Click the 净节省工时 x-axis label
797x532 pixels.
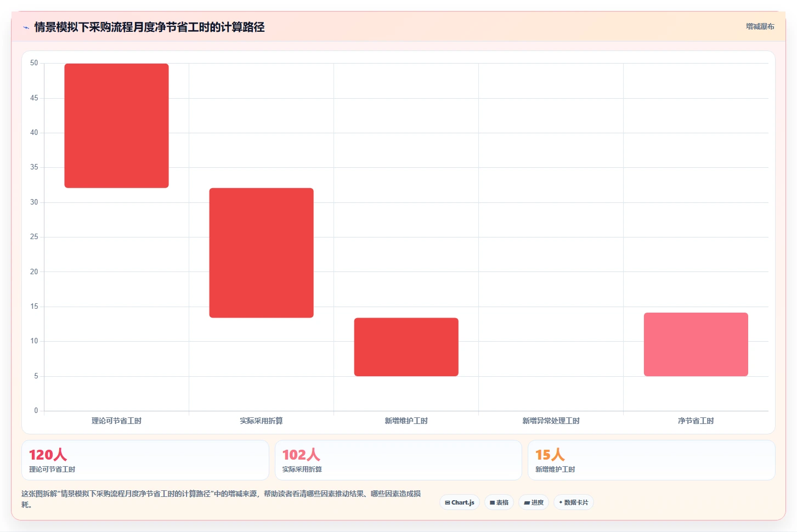(696, 421)
